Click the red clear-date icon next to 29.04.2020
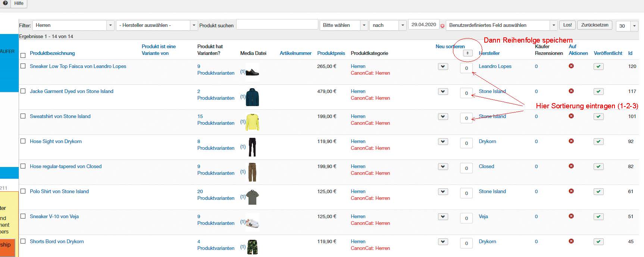Viewport: 644px width, 257px height. (x=443, y=26)
